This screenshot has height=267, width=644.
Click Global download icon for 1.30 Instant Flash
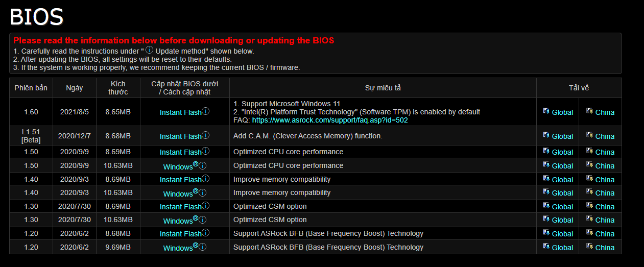coord(546,205)
